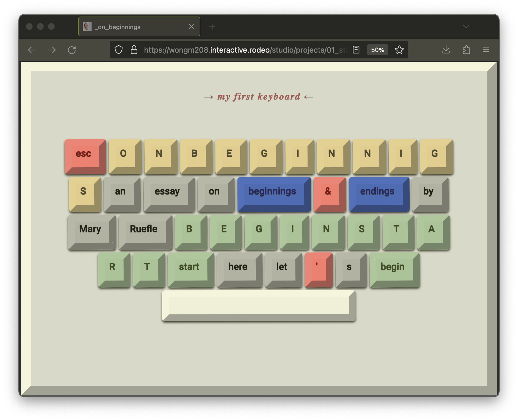Toggle reader view icon in address bar
This screenshot has width=518, height=420.
coord(356,50)
